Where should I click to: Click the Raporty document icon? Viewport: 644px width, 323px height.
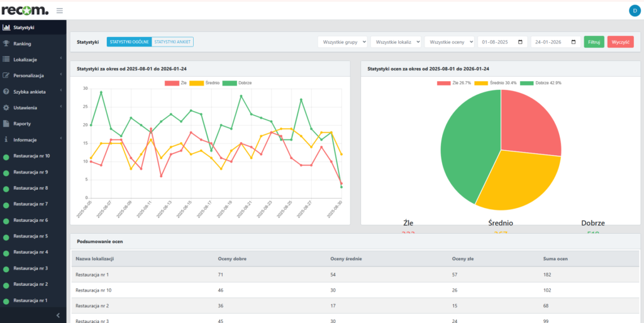6,123
